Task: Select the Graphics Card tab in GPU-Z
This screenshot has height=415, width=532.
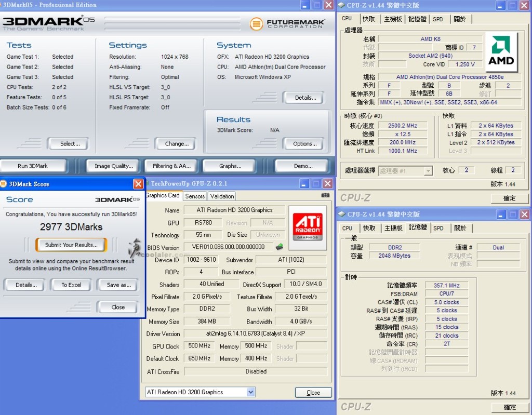Action: pos(163,195)
